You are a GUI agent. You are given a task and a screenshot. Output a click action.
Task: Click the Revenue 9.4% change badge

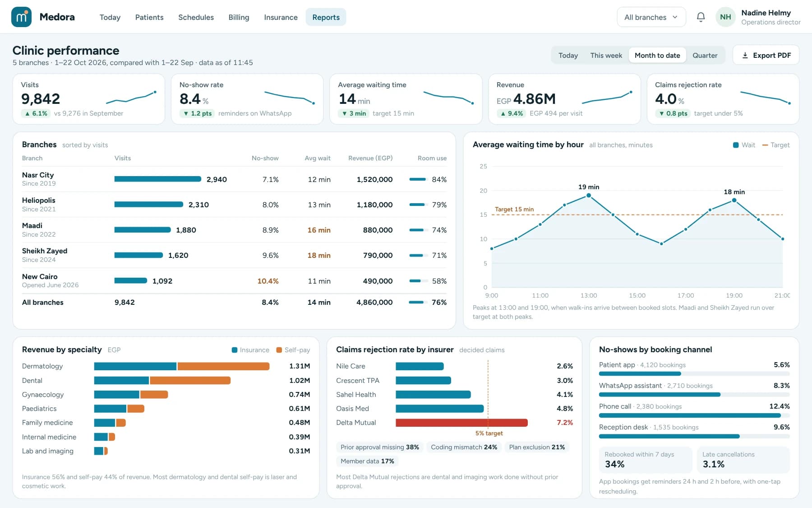pyautogui.click(x=512, y=113)
